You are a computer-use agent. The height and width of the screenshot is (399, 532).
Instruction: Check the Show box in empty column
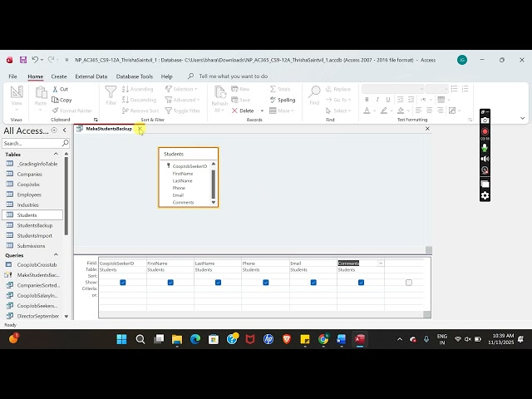[x=409, y=283]
